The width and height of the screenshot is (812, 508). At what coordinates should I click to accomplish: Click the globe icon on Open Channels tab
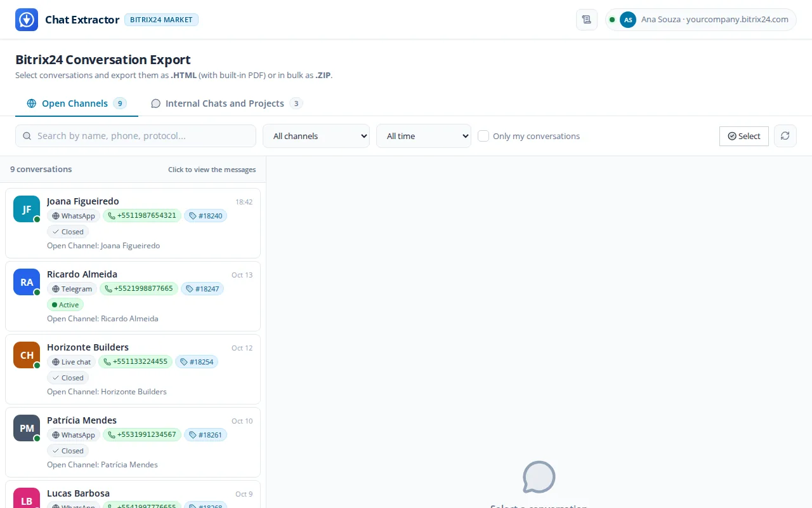32,104
